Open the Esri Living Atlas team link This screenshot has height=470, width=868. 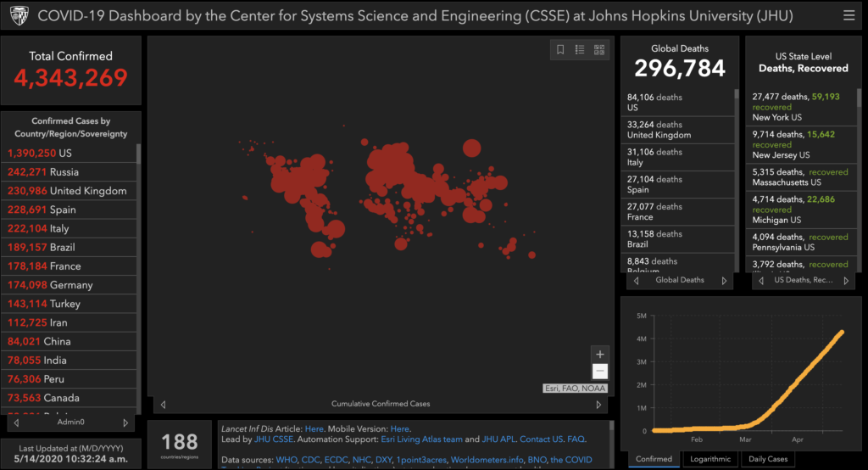point(421,439)
